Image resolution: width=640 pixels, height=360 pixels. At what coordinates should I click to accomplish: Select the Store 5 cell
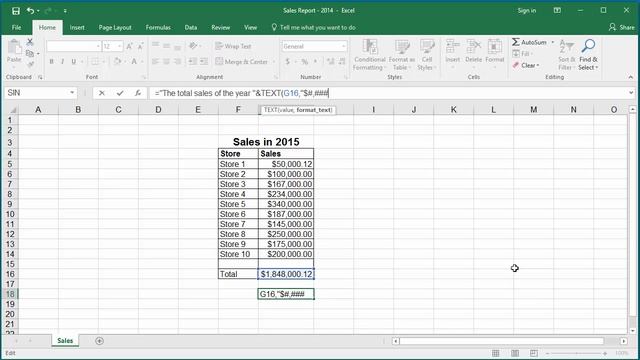(x=238, y=204)
